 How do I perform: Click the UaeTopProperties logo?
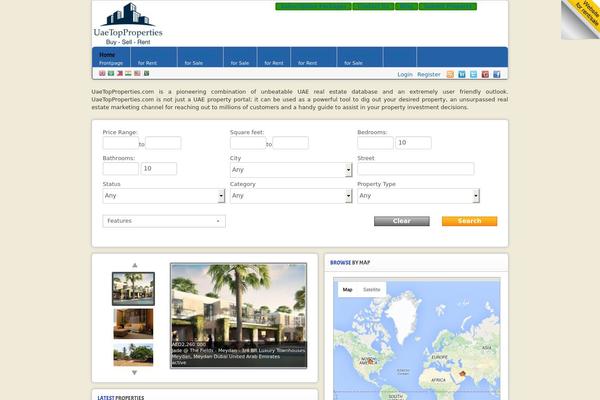click(128, 24)
